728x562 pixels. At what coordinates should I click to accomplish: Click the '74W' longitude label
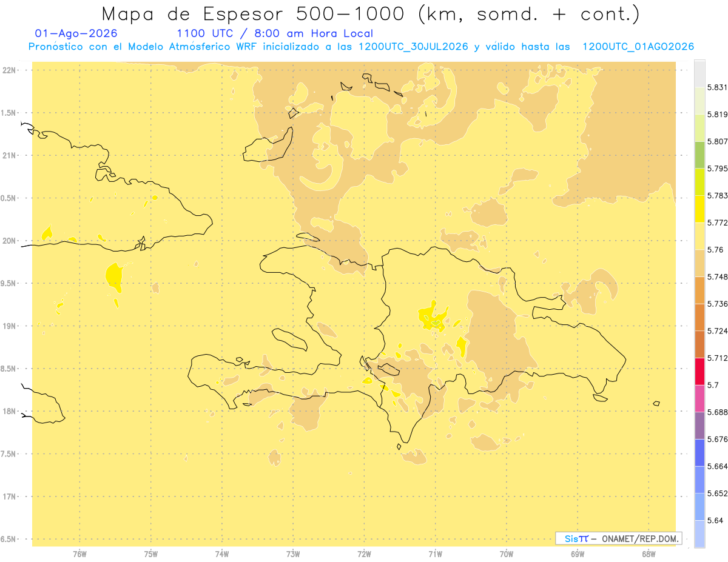click(x=221, y=554)
